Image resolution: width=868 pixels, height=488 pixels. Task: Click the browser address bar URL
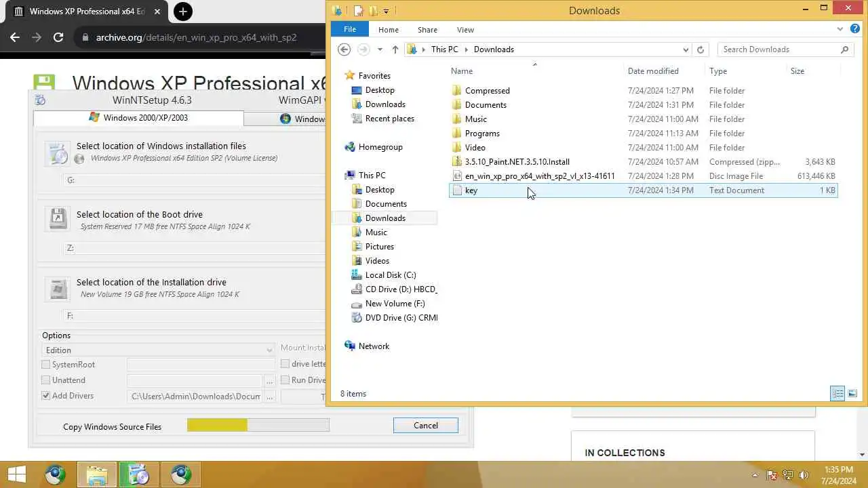click(x=196, y=37)
